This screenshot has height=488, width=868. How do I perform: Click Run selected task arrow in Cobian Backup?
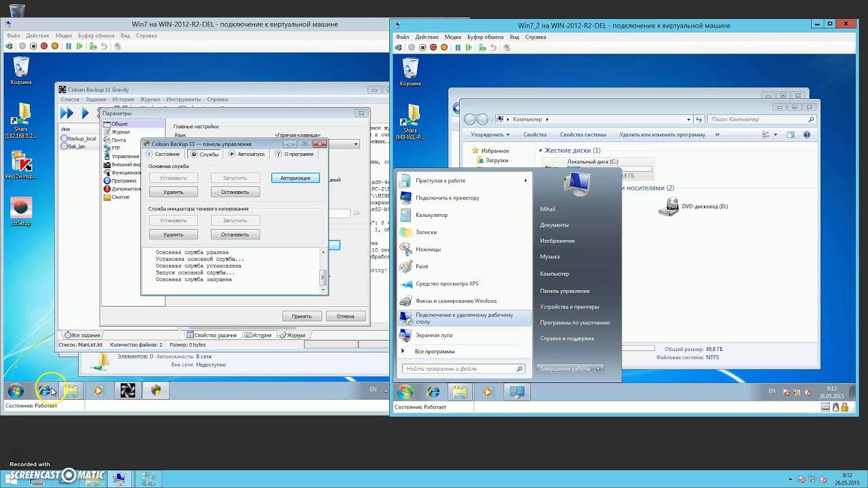click(x=85, y=113)
